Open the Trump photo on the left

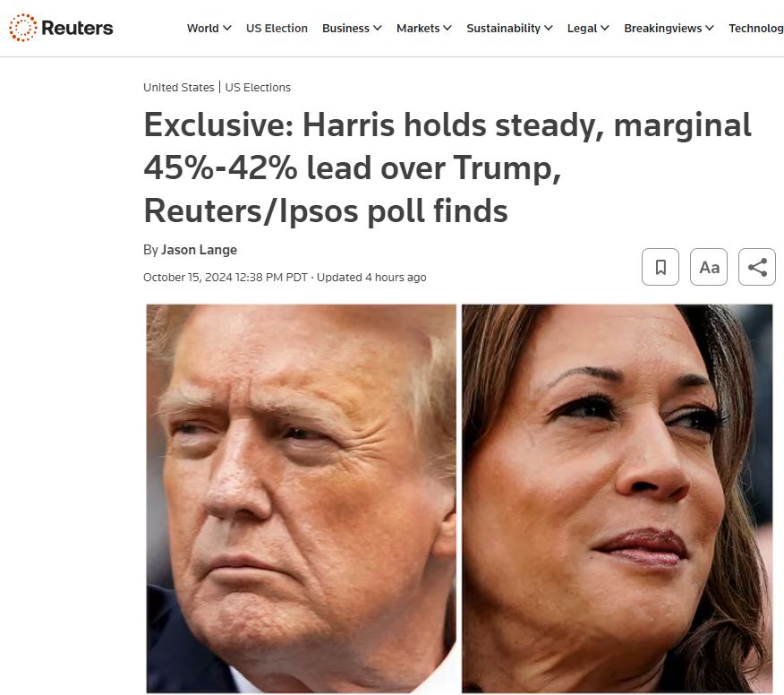pyautogui.click(x=301, y=498)
